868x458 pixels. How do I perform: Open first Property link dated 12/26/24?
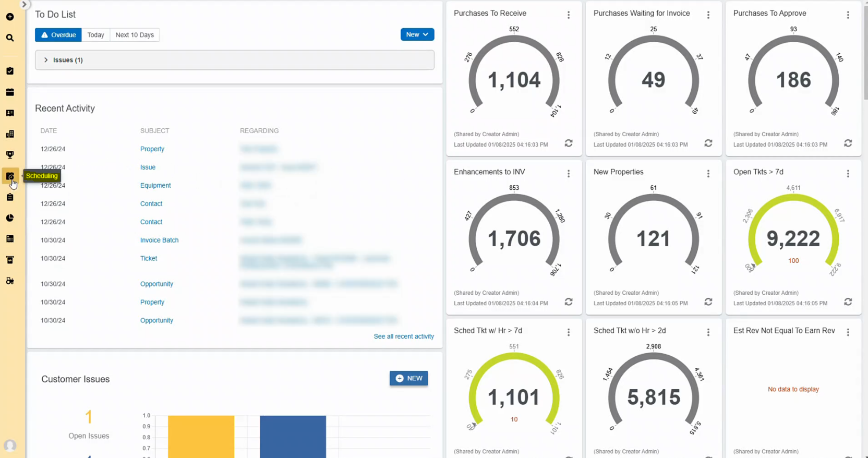click(x=152, y=149)
